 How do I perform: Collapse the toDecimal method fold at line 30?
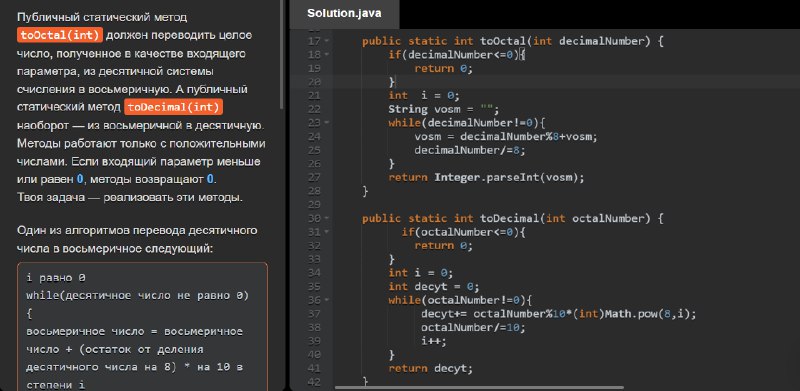click(x=327, y=218)
